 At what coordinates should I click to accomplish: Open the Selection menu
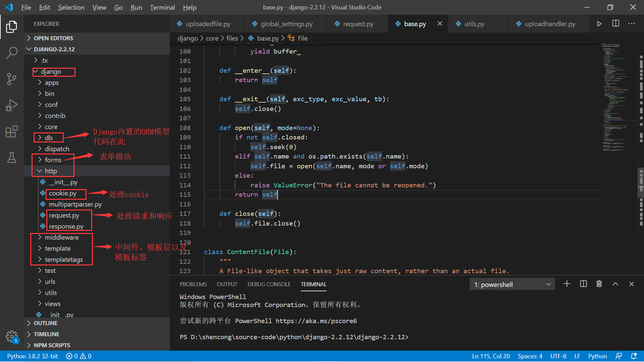71,7
